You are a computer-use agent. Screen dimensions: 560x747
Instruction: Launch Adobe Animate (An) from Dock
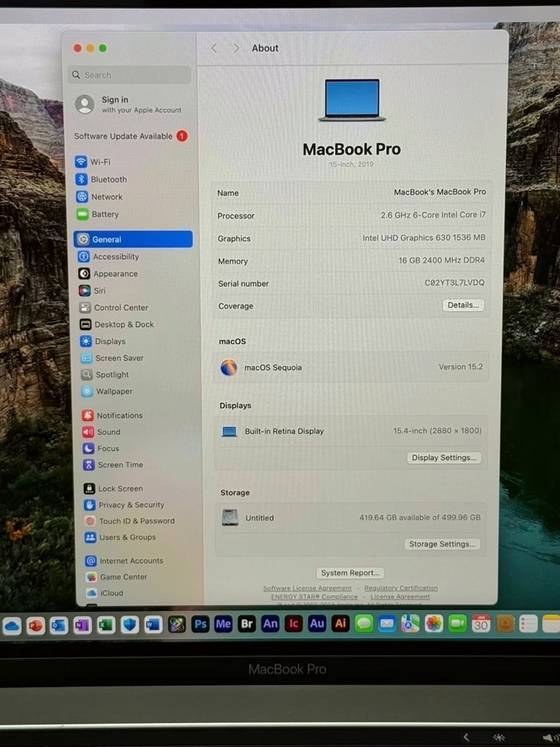(x=270, y=623)
